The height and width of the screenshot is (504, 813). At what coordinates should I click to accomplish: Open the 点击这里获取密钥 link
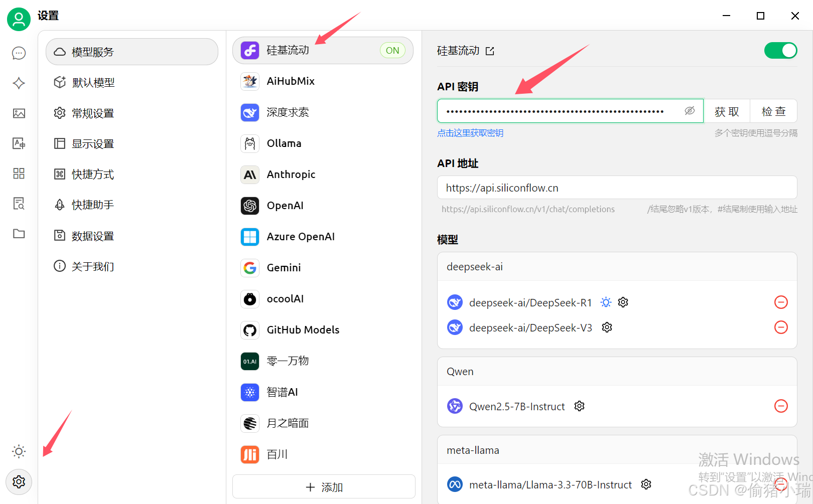coord(470,133)
